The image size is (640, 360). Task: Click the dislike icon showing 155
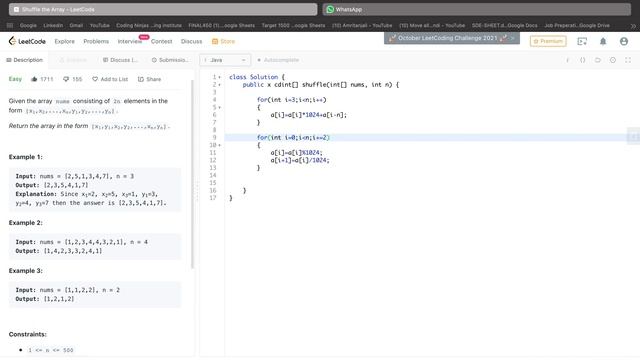[x=66, y=79]
